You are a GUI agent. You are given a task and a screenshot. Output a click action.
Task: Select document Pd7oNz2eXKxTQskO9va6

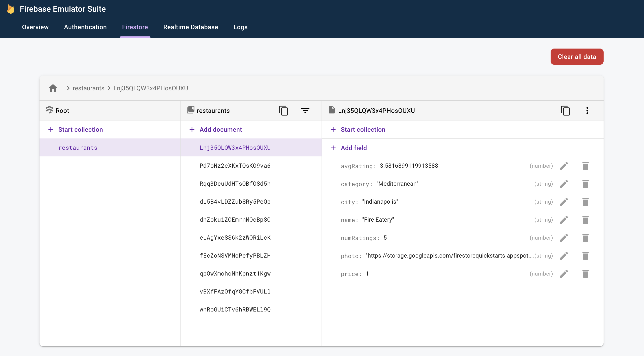235,166
